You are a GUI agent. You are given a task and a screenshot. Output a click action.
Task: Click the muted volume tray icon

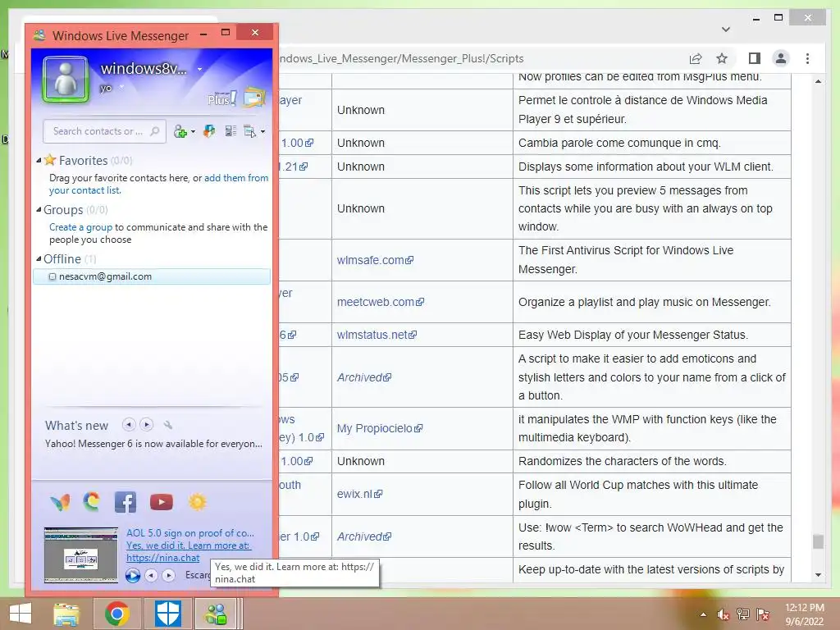tap(723, 614)
